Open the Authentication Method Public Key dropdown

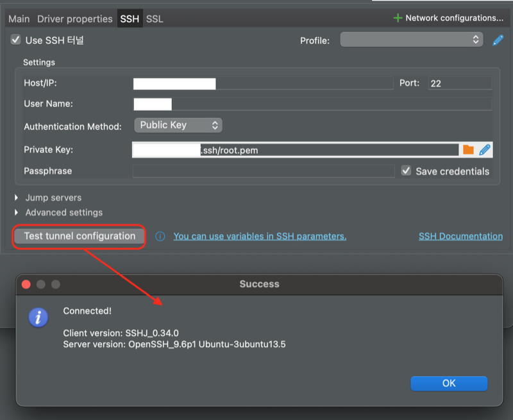tap(178, 125)
